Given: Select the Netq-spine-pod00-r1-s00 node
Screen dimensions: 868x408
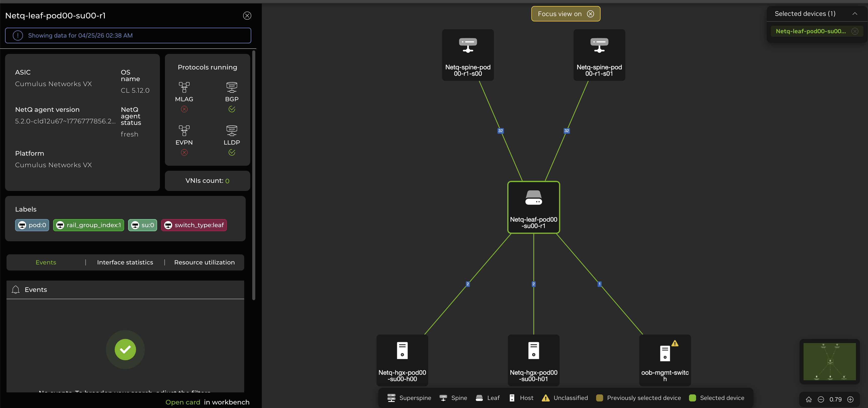Looking at the screenshot, I should coord(468,55).
